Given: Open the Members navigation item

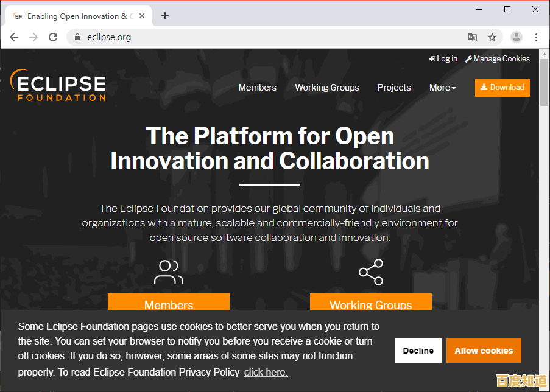Looking at the screenshot, I should (x=257, y=88).
